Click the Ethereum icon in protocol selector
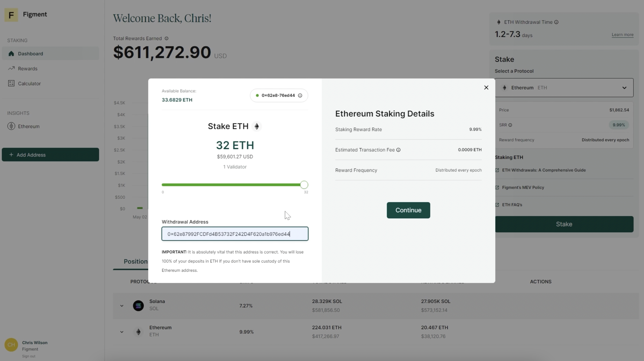This screenshot has height=361, width=644. [505, 88]
